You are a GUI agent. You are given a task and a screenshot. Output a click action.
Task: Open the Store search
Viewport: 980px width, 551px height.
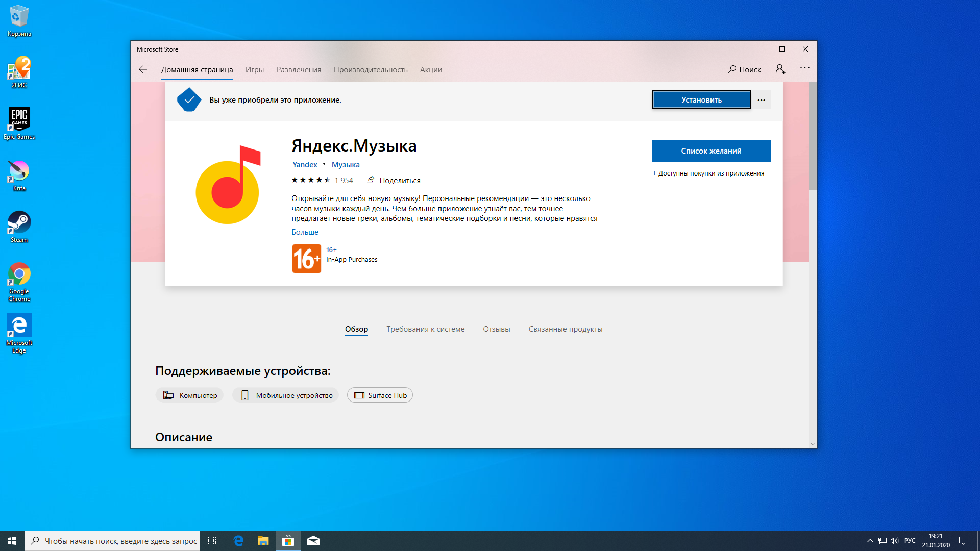coord(744,69)
